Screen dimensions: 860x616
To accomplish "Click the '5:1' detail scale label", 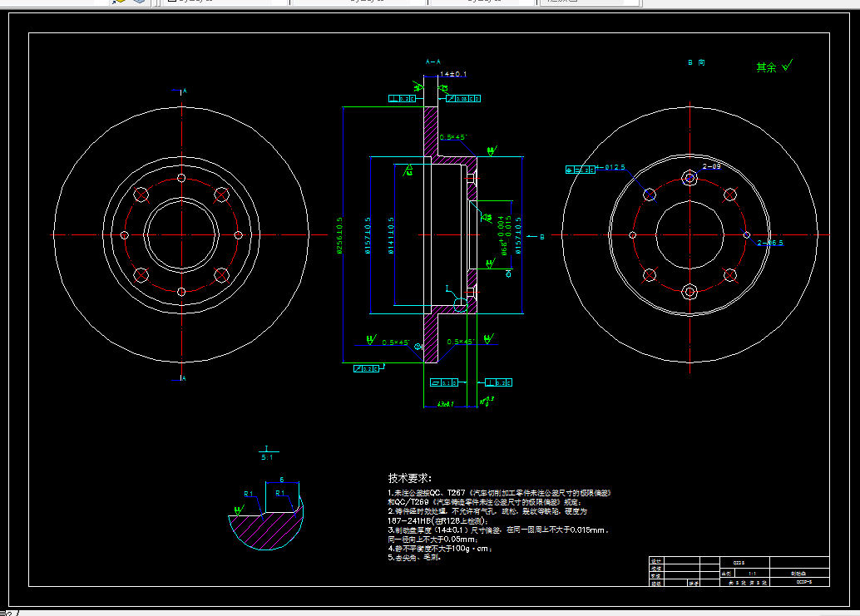I will 267,457.
